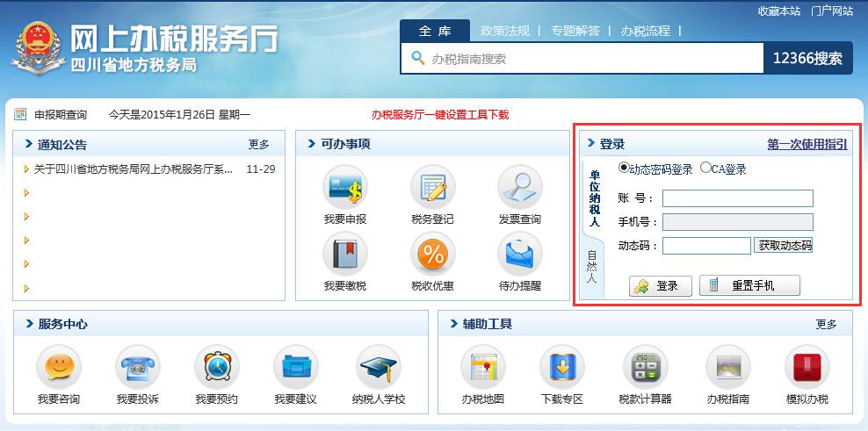The height and width of the screenshot is (431, 868).
Task: Switch to 办税流程 search tab
Action: (x=646, y=31)
